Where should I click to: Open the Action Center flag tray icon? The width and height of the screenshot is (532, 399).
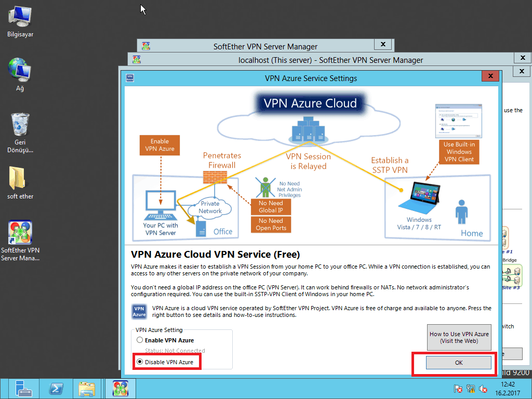coord(458,389)
